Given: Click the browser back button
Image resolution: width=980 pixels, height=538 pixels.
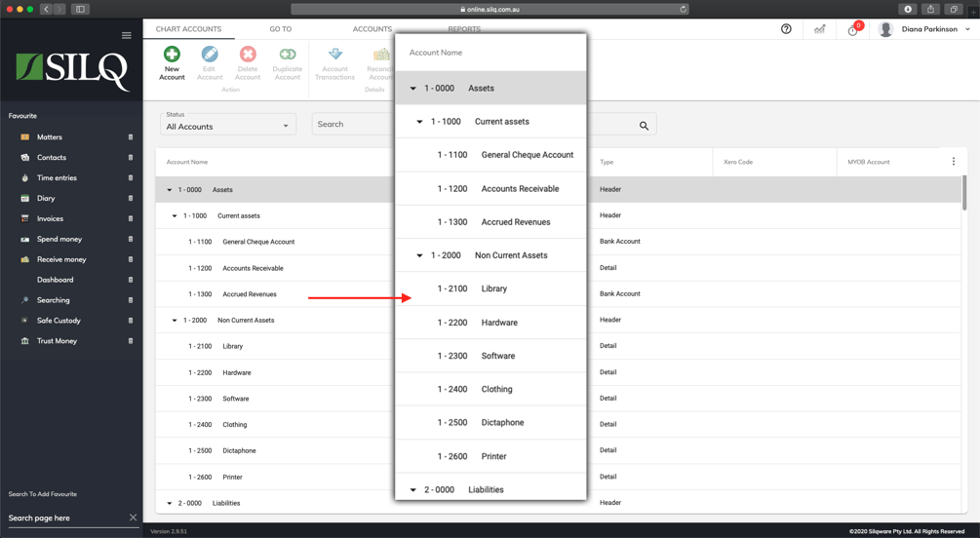Looking at the screenshot, I should pos(46,9).
